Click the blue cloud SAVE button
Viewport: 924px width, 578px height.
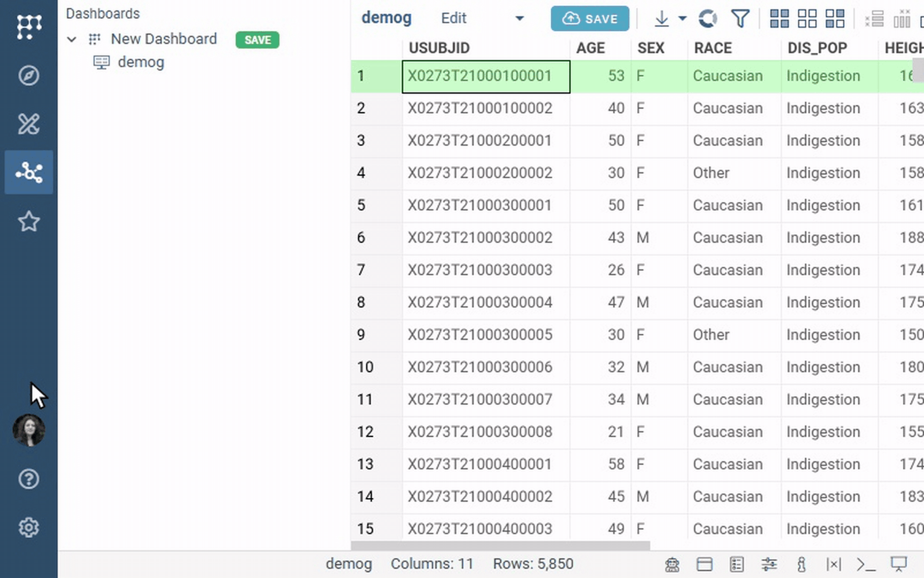click(590, 18)
